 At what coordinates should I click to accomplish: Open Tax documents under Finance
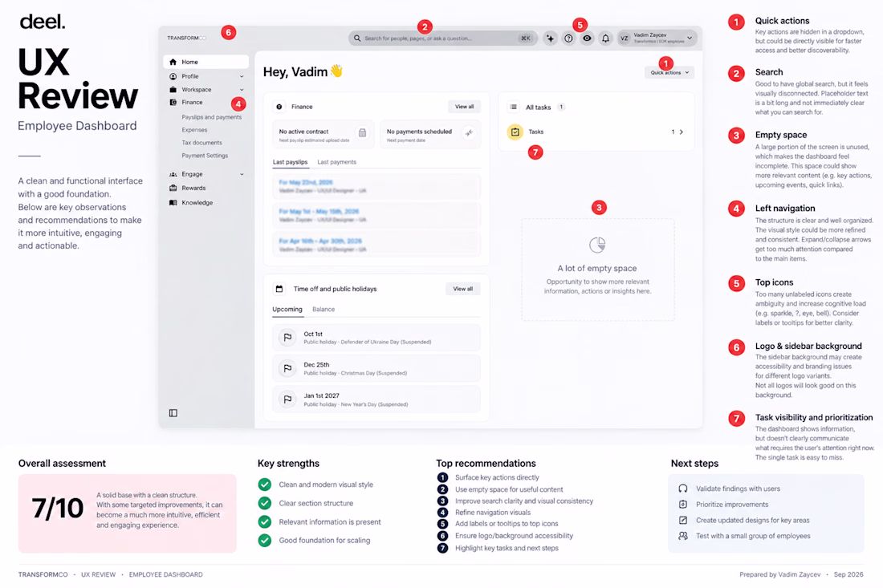tap(201, 143)
